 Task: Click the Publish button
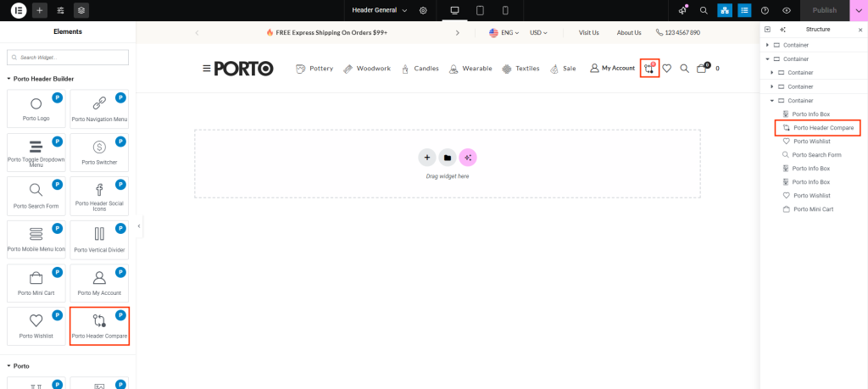824,10
